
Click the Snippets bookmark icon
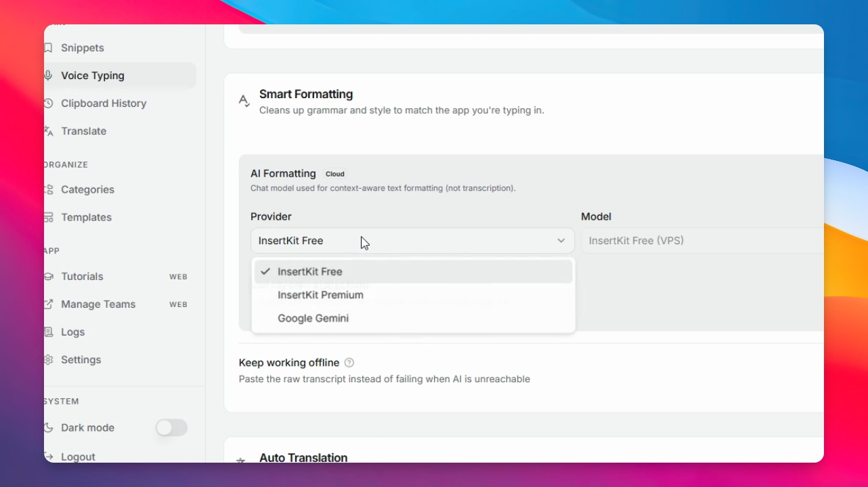pos(48,48)
